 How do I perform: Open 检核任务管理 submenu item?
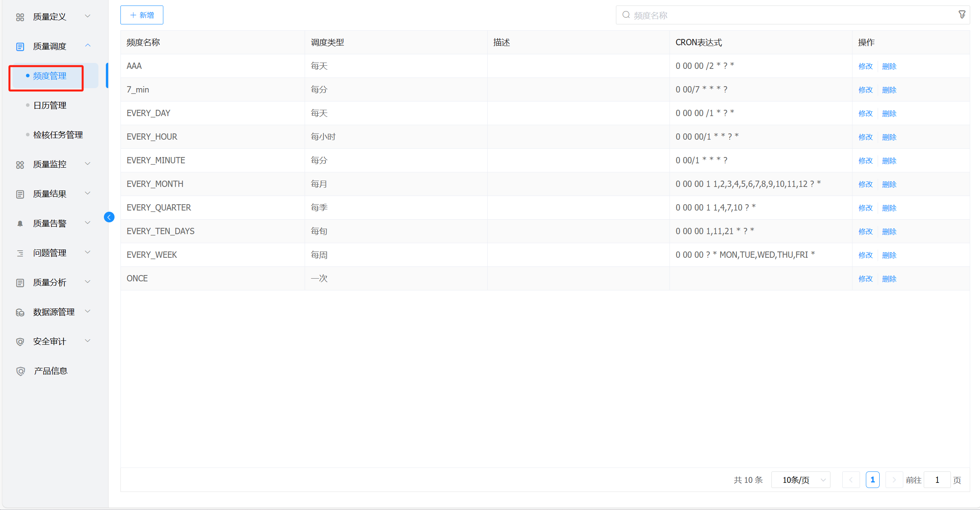pos(58,135)
